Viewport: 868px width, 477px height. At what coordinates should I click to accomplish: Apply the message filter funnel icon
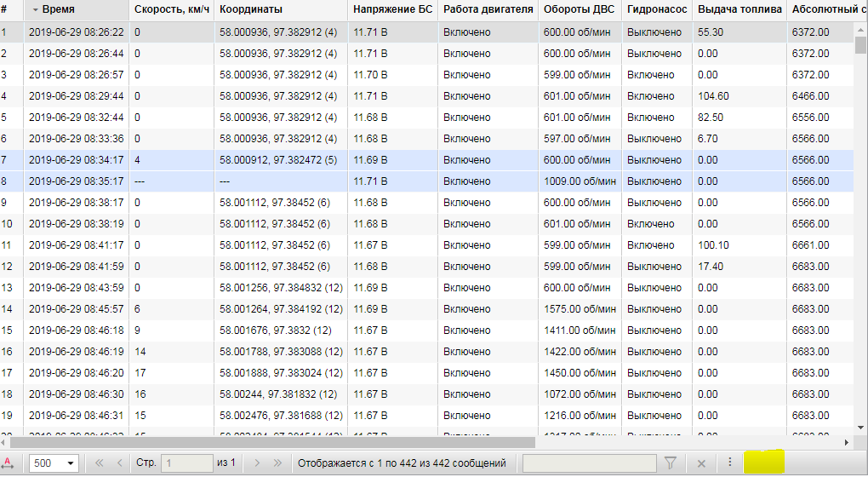point(671,463)
